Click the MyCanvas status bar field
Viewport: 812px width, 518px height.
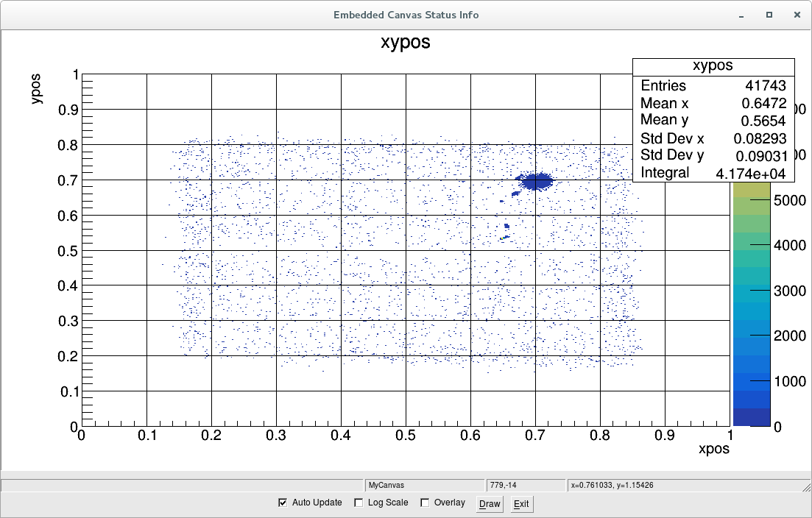[425, 486]
